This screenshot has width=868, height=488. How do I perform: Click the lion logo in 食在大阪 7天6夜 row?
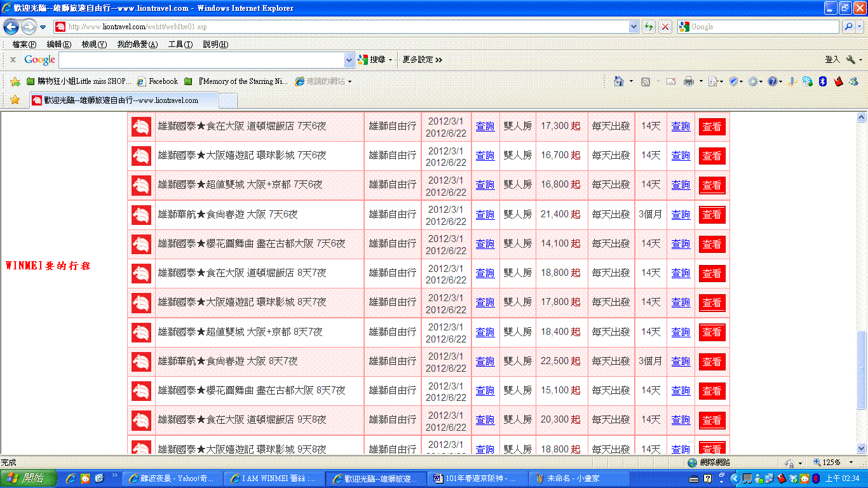[x=141, y=126]
